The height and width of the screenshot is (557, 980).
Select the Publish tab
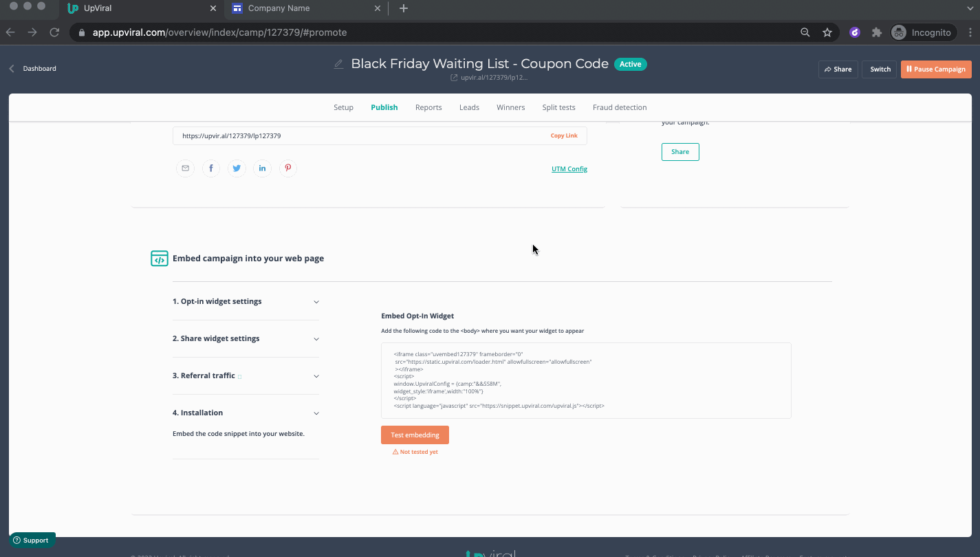[384, 107]
